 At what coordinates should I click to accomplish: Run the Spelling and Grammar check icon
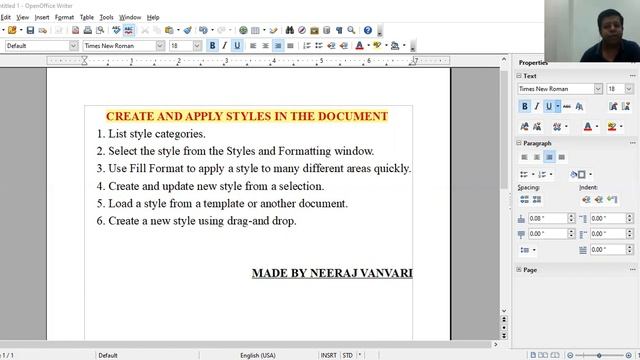point(116,30)
